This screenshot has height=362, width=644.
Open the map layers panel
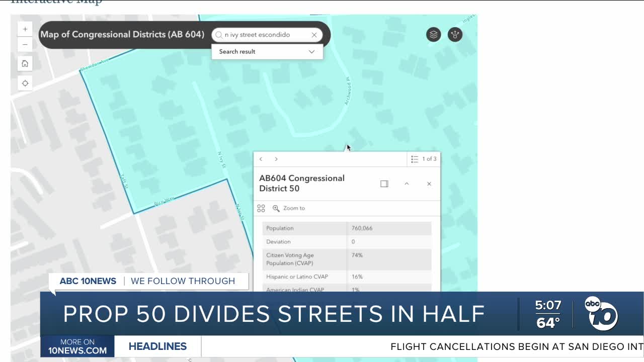433,34
